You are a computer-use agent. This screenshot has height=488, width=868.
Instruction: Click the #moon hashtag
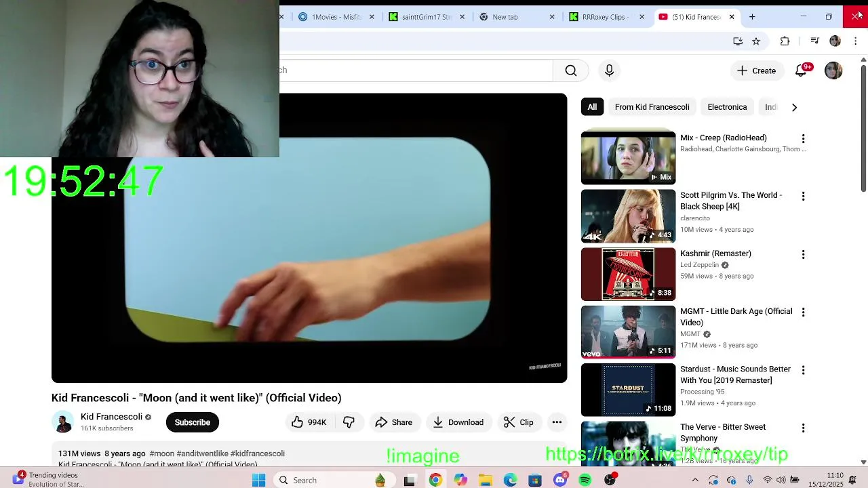[x=161, y=453]
